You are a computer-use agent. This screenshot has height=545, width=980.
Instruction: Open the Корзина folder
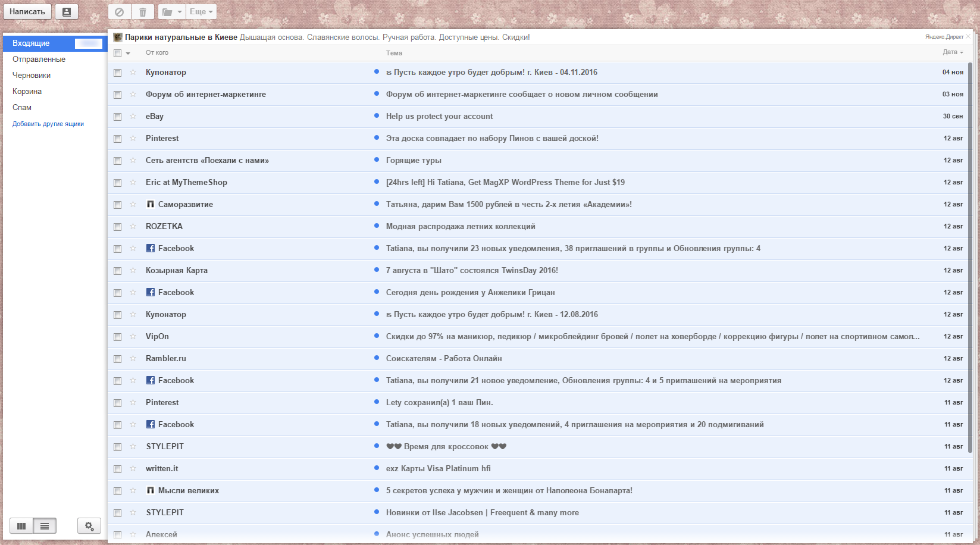[x=27, y=92]
